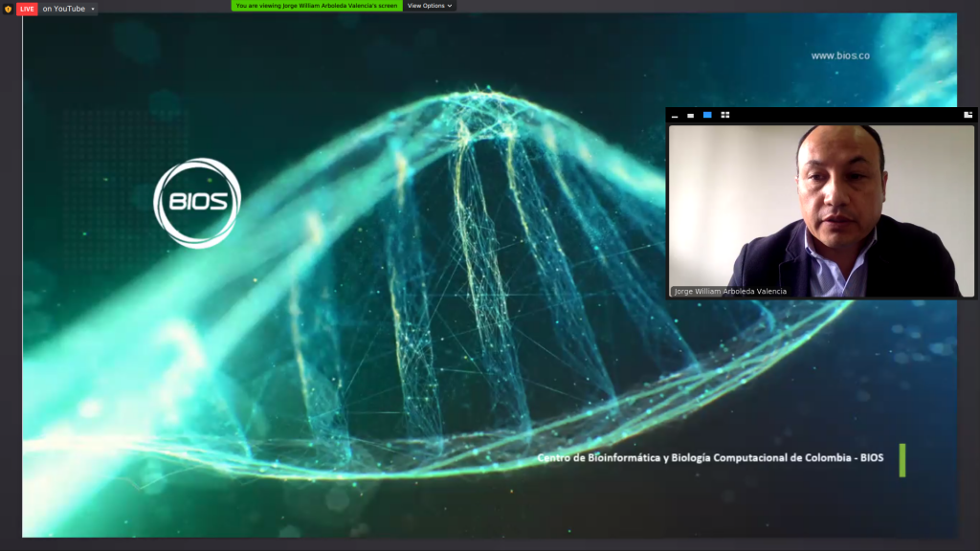The height and width of the screenshot is (551, 980).
Task: Switch video panel to small thumbnail strip view
Action: 691,116
